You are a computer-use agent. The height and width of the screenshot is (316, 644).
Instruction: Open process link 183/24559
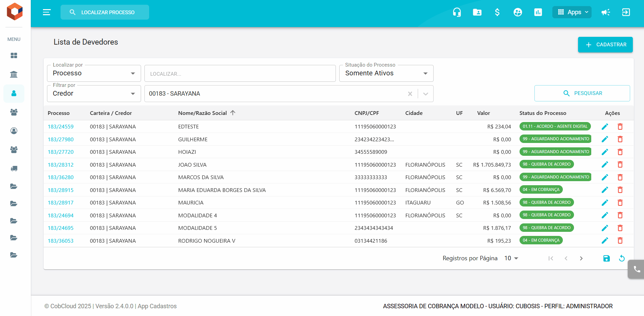pos(61,126)
